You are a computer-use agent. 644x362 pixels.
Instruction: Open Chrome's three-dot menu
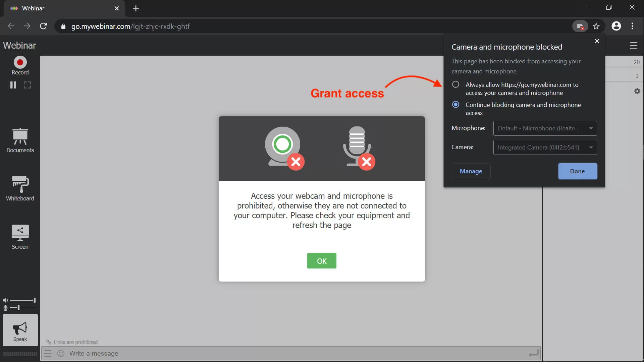[633, 26]
